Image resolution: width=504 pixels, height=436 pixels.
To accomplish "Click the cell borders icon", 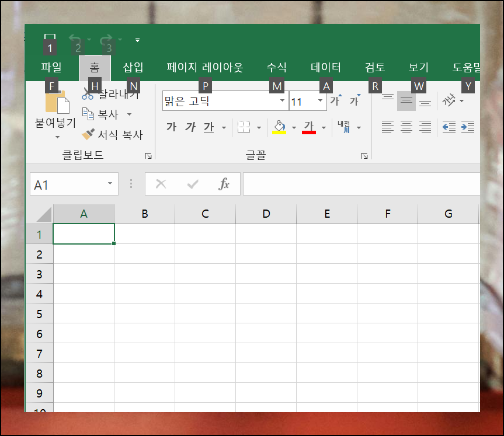I will (244, 127).
